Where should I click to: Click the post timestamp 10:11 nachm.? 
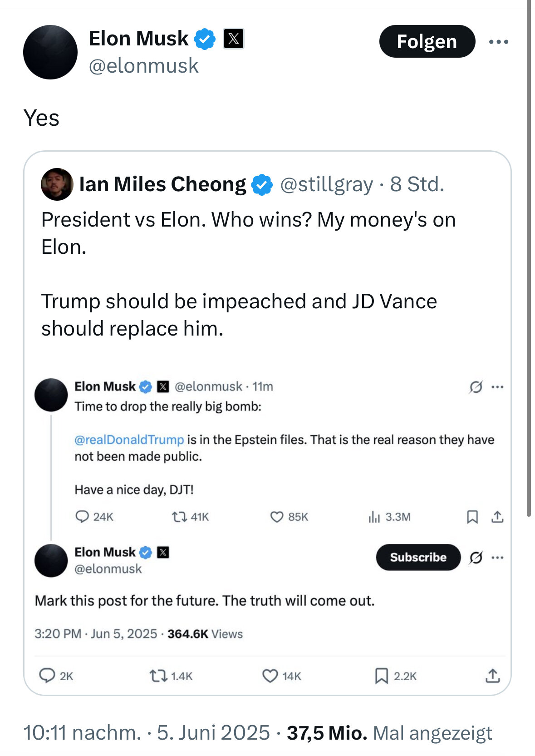[82, 732]
